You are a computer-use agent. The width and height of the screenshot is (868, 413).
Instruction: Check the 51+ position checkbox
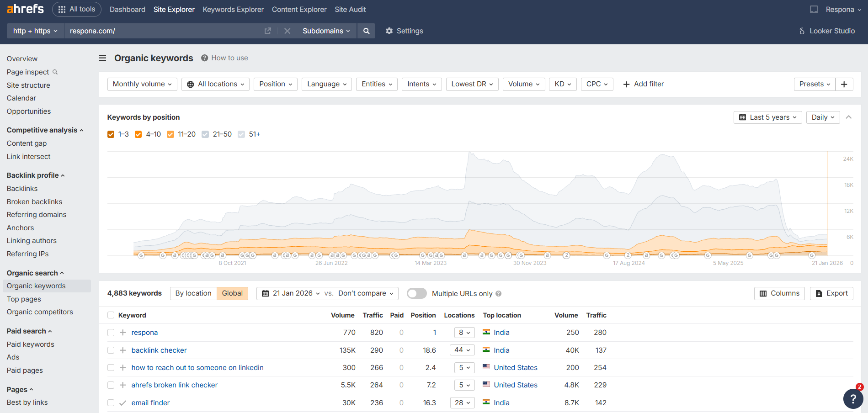tap(241, 134)
